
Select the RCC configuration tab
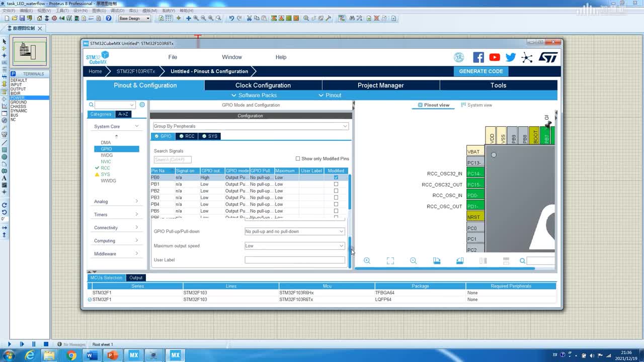(x=187, y=136)
